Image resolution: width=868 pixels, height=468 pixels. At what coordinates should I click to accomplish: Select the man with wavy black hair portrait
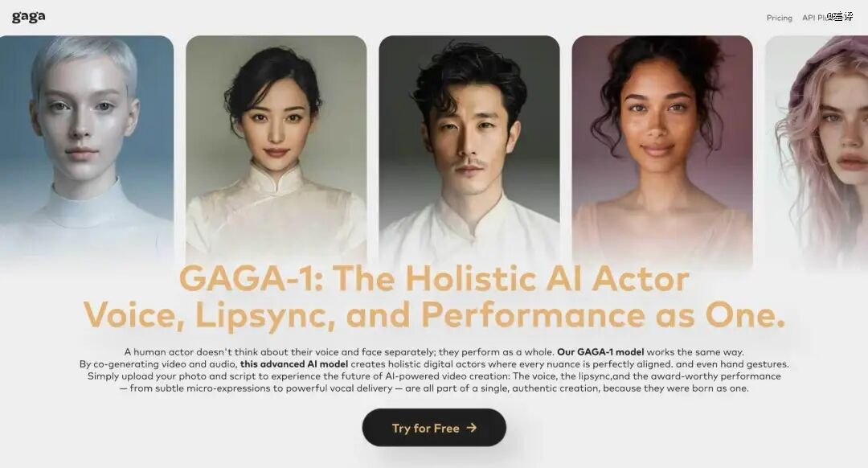click(x=469, y=150)
